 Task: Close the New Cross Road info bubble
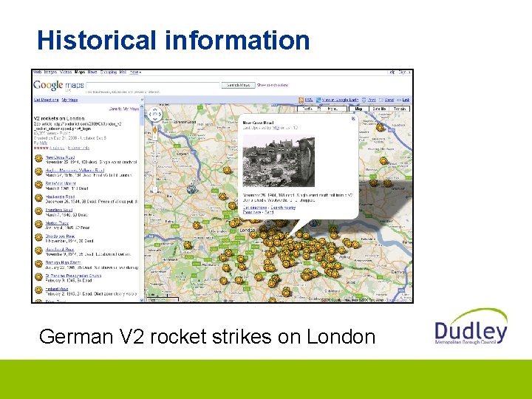353,119
